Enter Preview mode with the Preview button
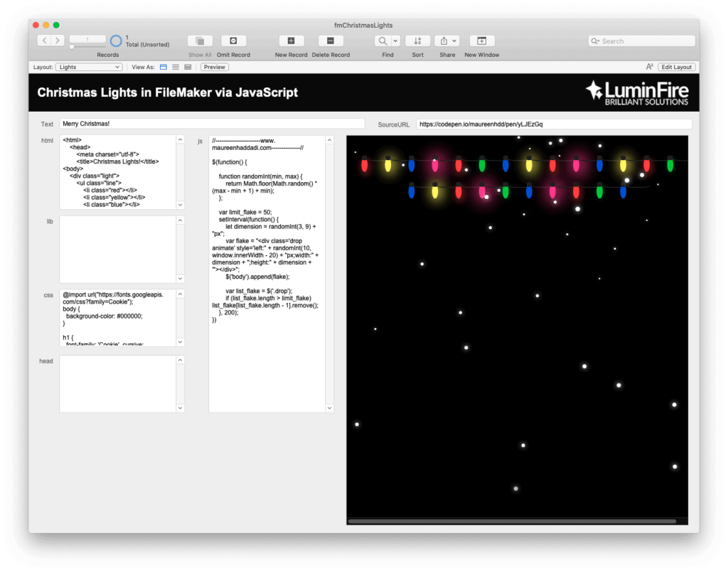Screen dimensions: 728x571 (214, 66)
